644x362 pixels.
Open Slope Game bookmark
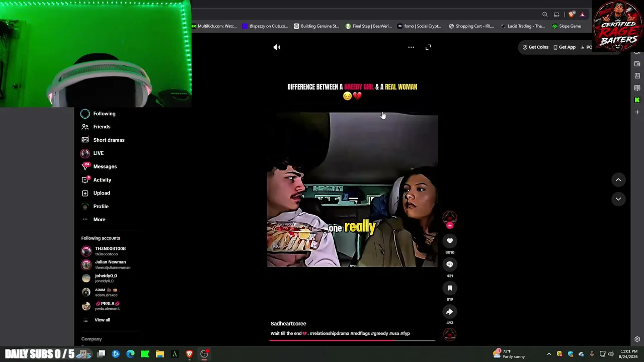(x=567, y=26)
